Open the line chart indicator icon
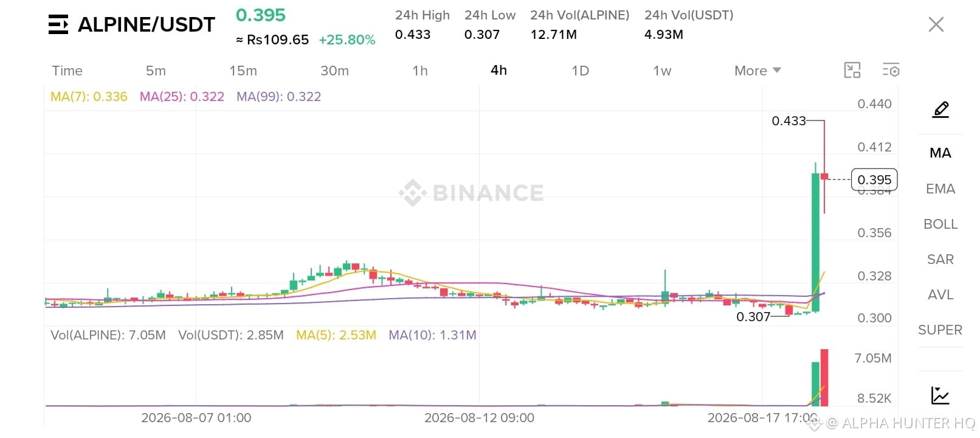This screenshot has width=980, height=438. coord(940,395)
